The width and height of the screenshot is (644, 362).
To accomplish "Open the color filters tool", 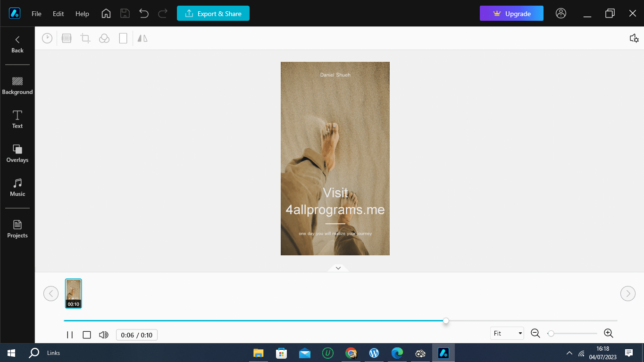I will pyautogui.click(x=104, y=38).
